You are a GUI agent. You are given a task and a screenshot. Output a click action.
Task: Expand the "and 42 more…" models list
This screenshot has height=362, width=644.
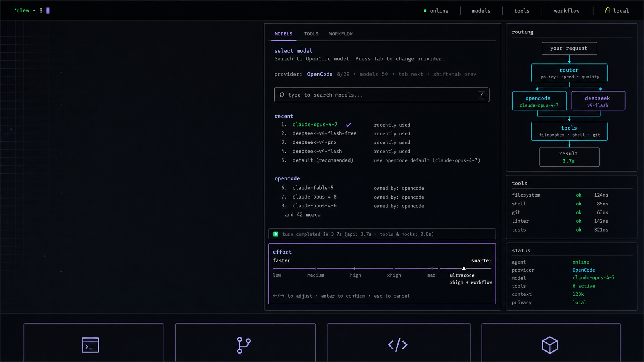[303, 215]
